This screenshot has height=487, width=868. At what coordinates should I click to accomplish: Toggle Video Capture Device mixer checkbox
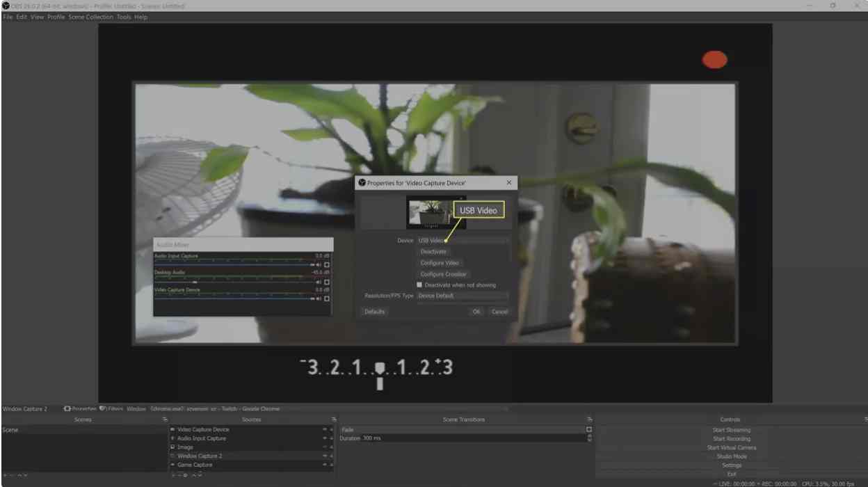[327, 298]
